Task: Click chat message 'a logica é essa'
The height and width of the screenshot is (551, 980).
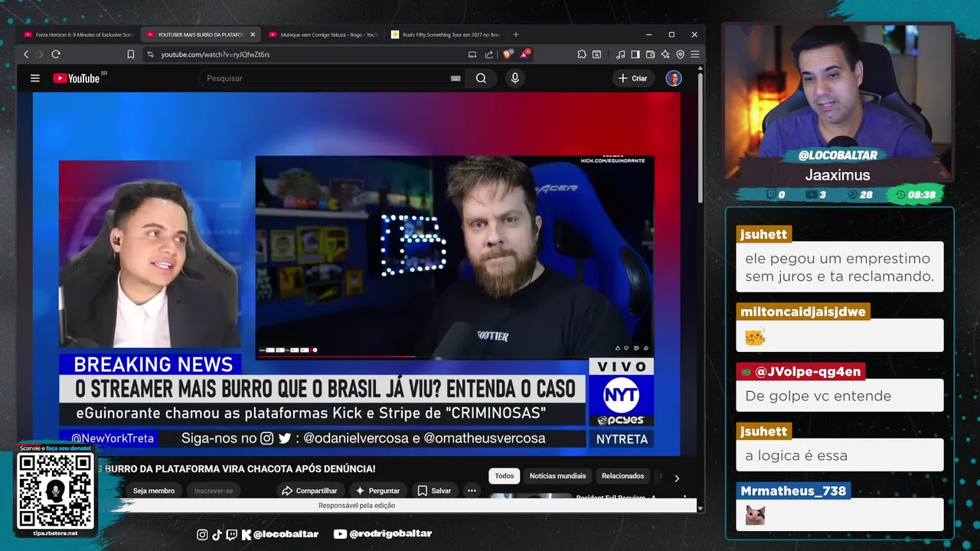Action: tap(795, 455)
